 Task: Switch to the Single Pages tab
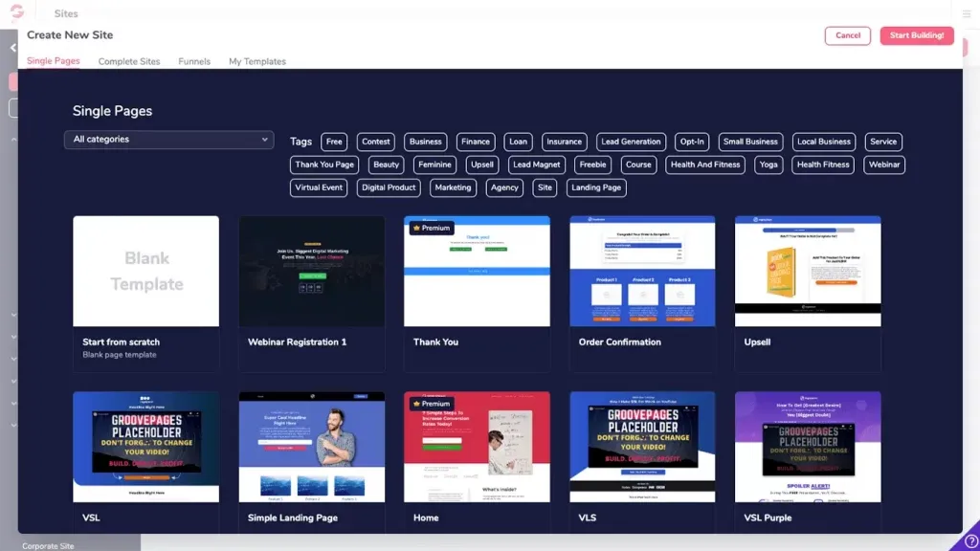point(54,61)
